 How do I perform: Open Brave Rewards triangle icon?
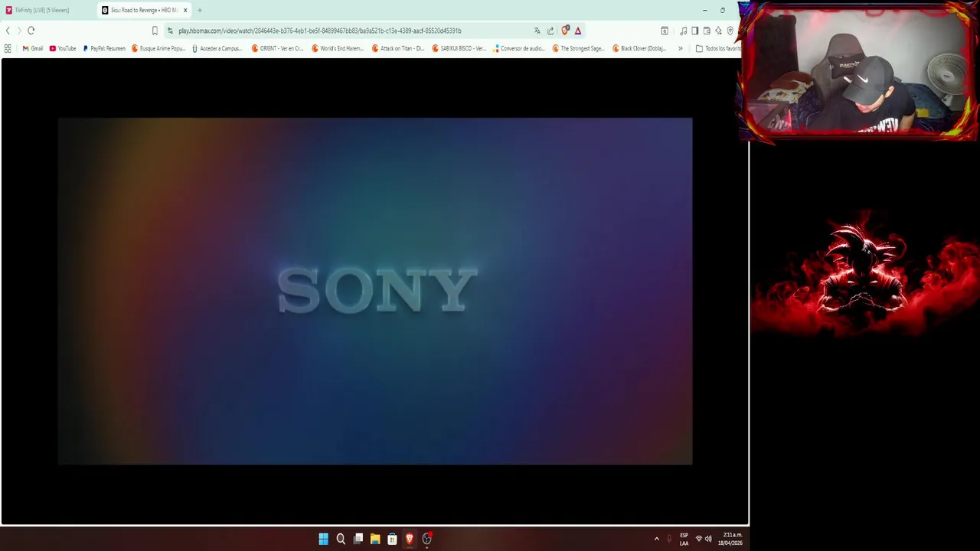578,31
